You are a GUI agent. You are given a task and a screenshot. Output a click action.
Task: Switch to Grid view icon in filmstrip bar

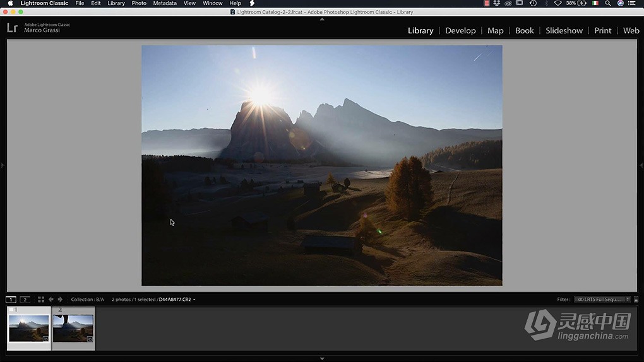click(41, 300)
